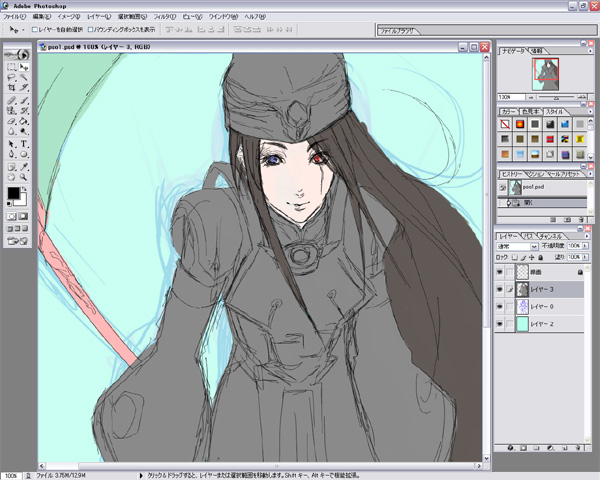Switch to the File Browser tab
The image size is (600, 480).
point(398,32)
